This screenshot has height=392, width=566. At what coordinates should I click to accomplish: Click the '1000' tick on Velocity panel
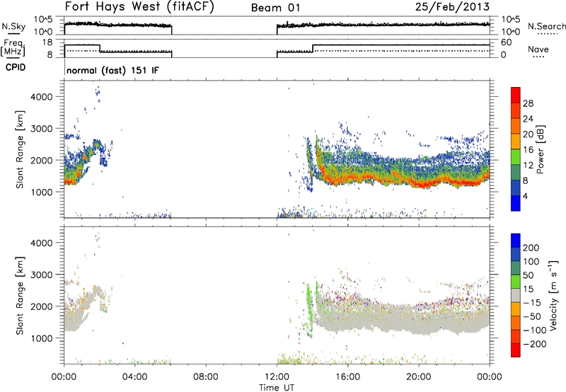(x=42, y=338)
